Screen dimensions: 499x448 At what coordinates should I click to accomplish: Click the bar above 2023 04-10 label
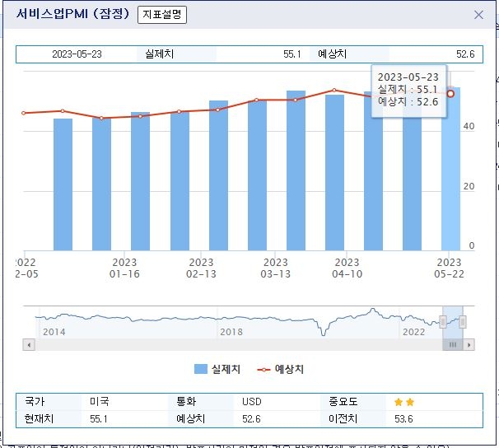334,173
